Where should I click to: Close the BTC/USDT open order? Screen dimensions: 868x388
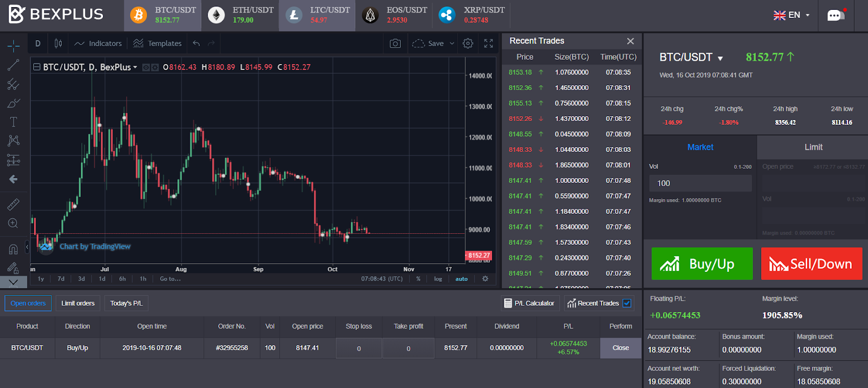click(x=621, y=348)
